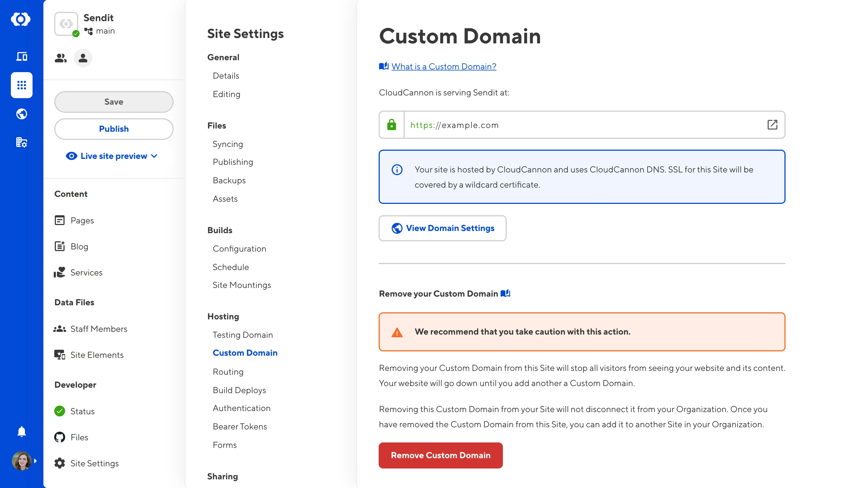Go to Staff Members data file
This screenshot has width=868, height=488.
[98, 329]
